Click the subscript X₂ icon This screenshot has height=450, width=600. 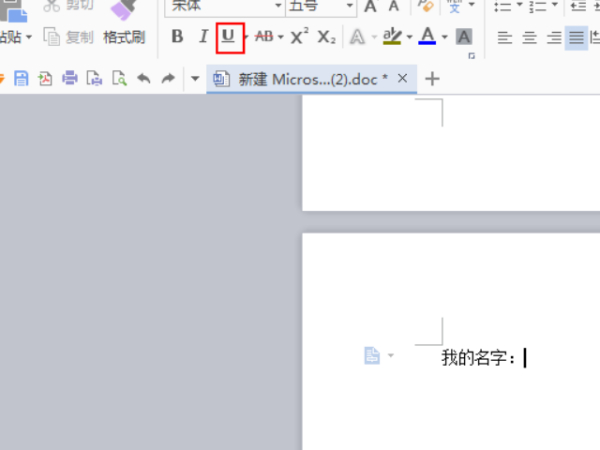click(x=326, y=37)
